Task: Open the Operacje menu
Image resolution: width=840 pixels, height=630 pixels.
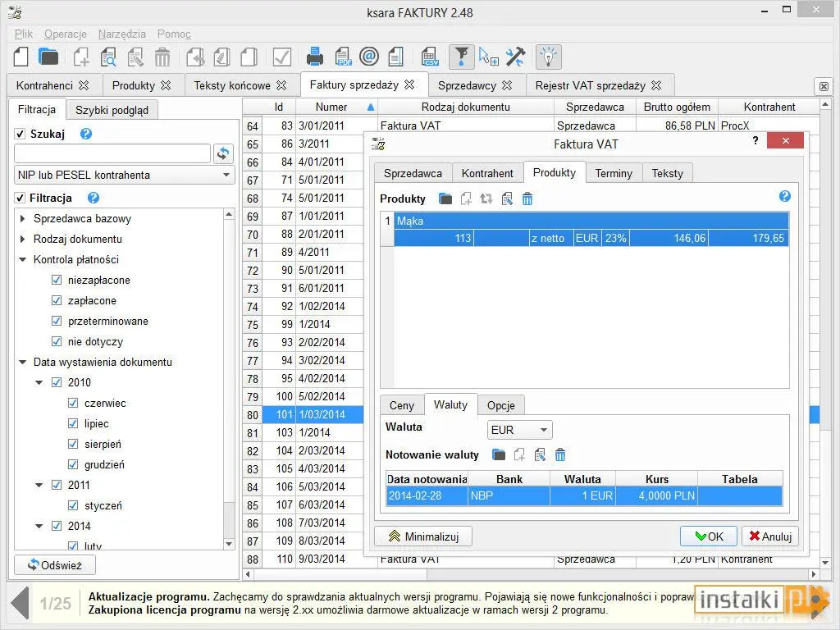Action: (66, 34)
